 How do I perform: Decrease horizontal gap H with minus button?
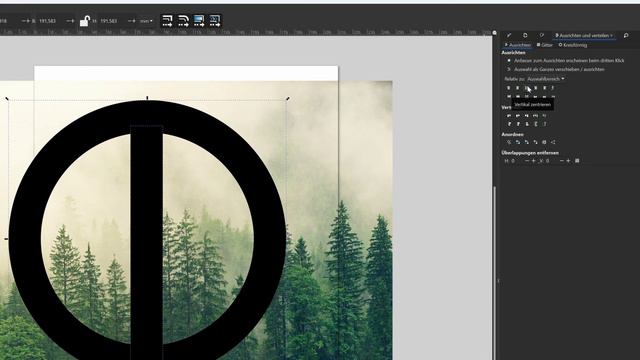click(x=527, y=161)
